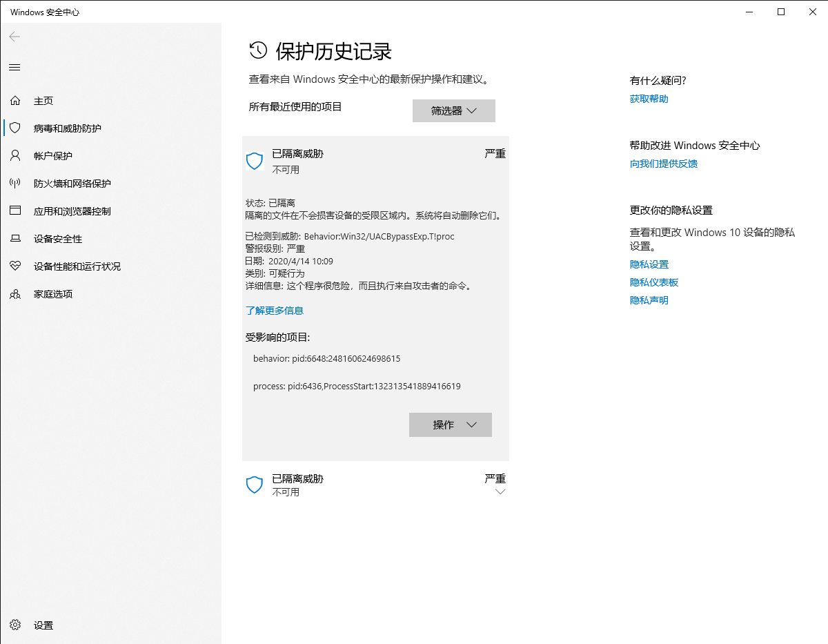The width and height of the screenshot is (828, 644).
Task: Click 向我们提供反馈 link
Action: pyautogui.click(x=664, y=164)
